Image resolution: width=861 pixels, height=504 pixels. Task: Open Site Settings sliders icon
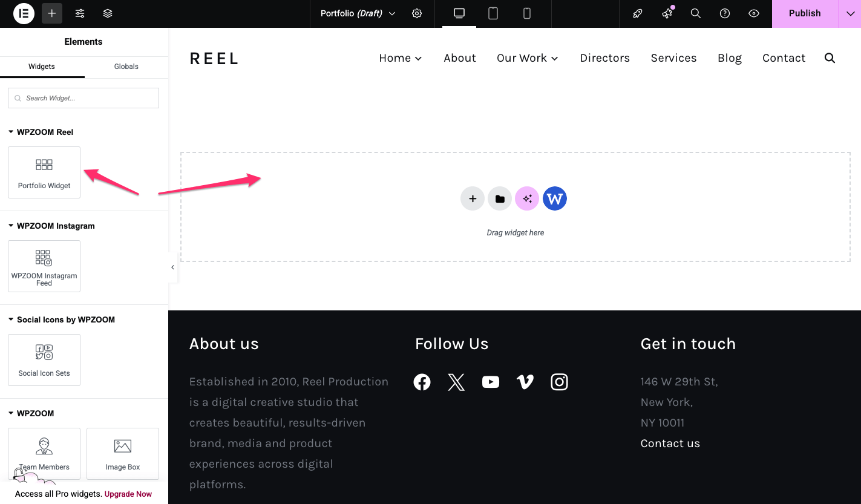[80, 13]
